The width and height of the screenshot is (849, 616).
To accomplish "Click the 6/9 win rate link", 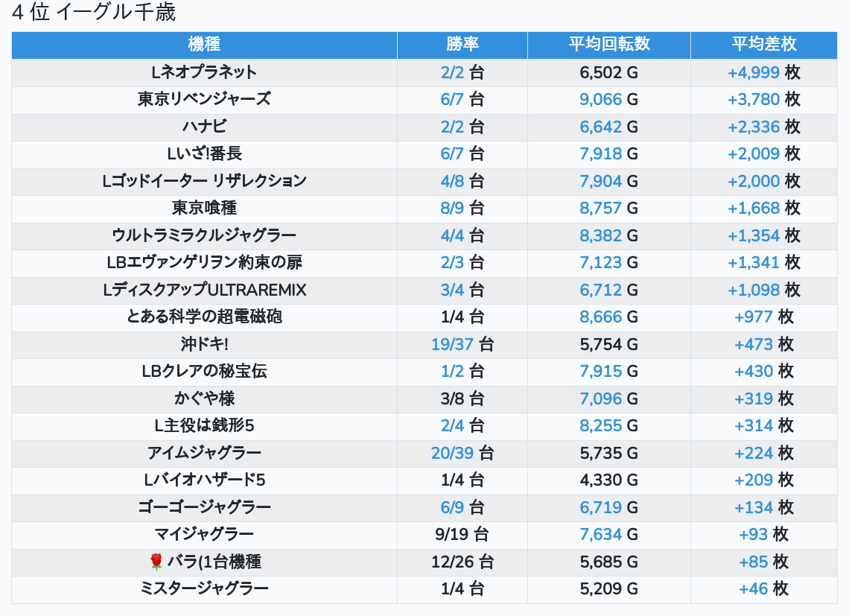I will [452, 507].
